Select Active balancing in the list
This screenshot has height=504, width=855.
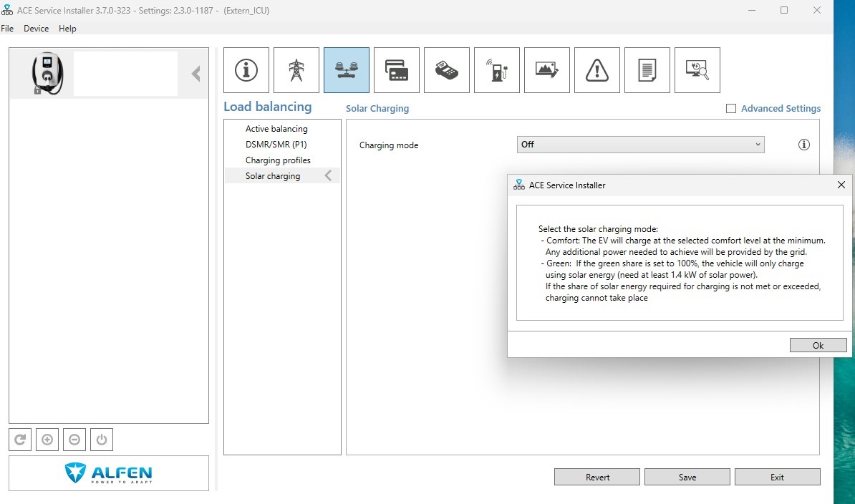pyautogui.click(x=276, y=129)
